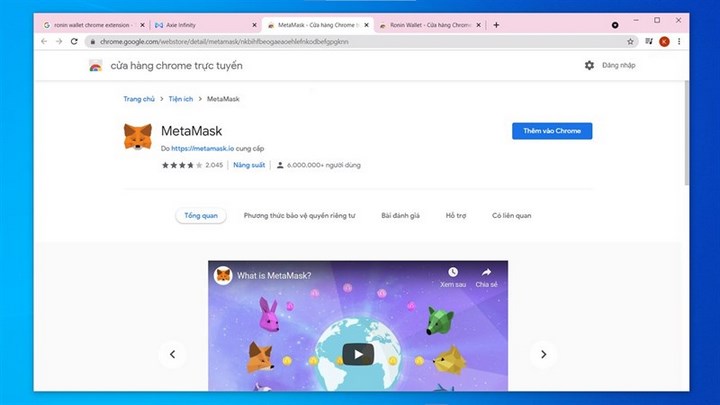Open a new tab with plus icon
The width and height of the screenshot is (720, 405).
coord(496,24)
